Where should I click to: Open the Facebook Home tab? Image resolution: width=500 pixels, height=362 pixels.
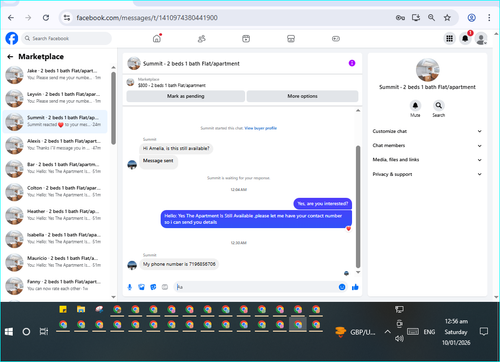pyautogui.click(x=157, y=39)
